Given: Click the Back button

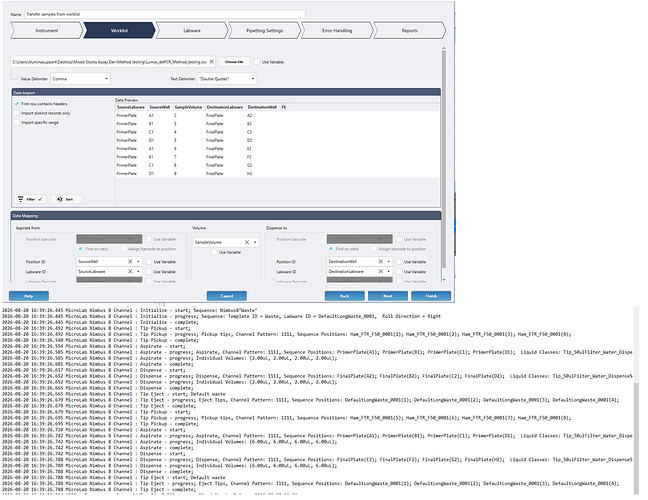Looking at the screenshot, I should point(344,296).
